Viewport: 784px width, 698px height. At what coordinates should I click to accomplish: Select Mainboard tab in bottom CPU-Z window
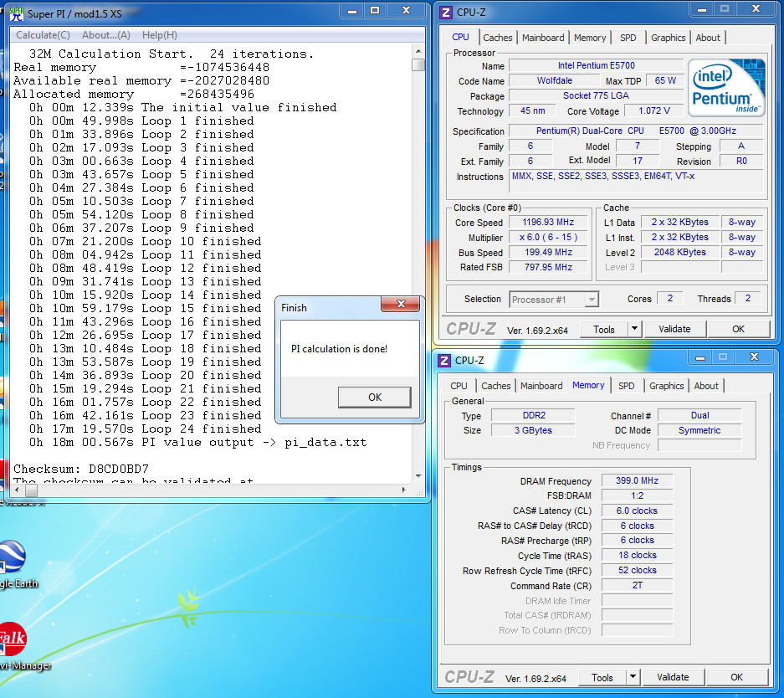[541, 386]
